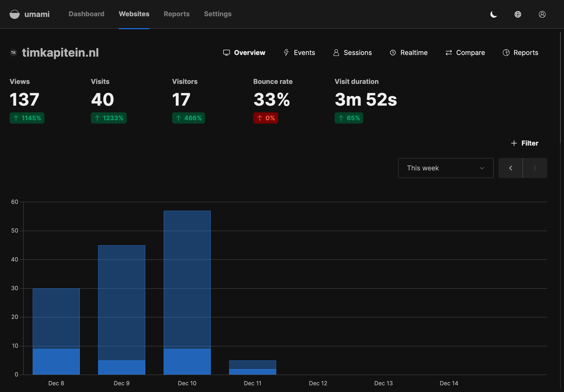Viewport: 564px width, 392px height.
Task: Open the Dashboard navigation item
Action: 87,14
